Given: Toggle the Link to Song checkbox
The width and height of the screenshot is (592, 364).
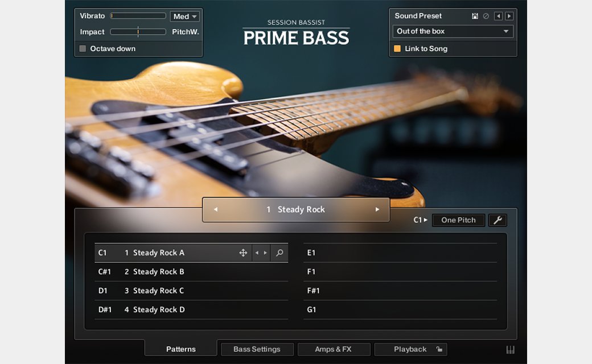Looking at the screenshot, I should click(397, 49).
